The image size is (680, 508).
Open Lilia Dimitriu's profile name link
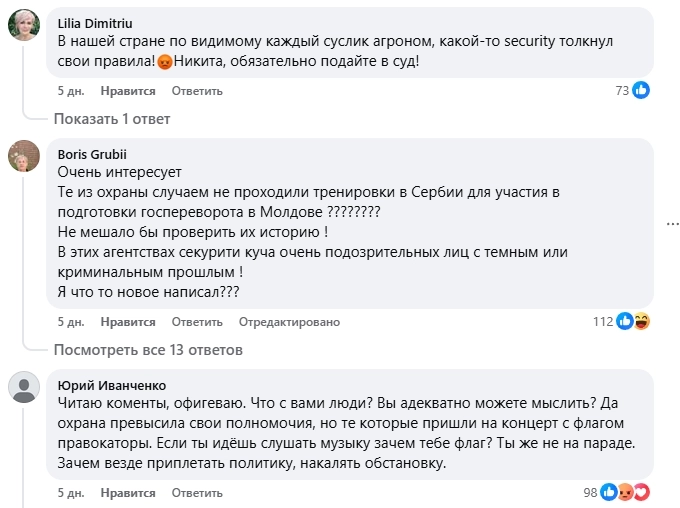pos(96,23)
